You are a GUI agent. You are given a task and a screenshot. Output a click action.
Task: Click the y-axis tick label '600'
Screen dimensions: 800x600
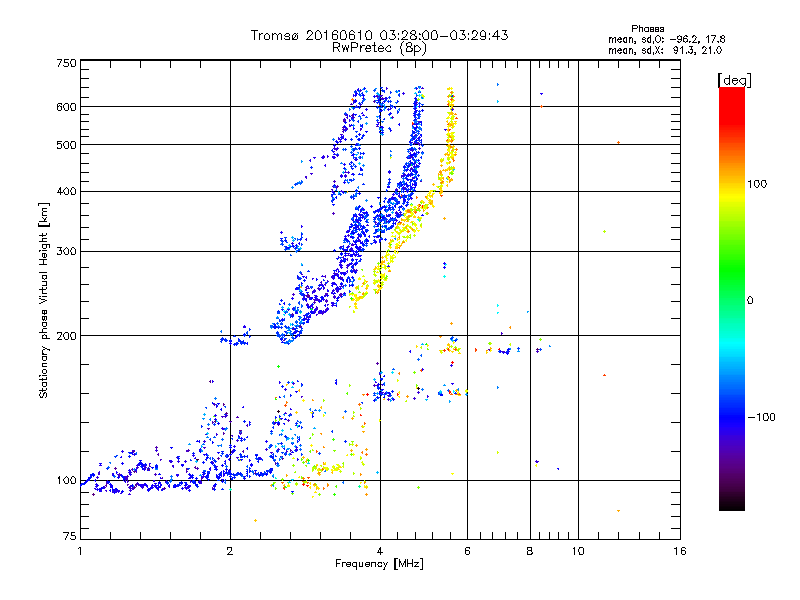click(x=66, y=107)
